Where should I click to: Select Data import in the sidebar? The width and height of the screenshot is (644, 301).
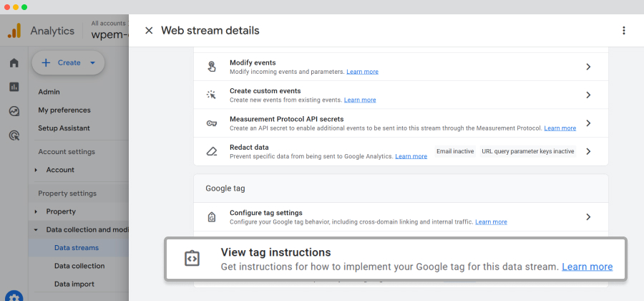pos(74,284)
